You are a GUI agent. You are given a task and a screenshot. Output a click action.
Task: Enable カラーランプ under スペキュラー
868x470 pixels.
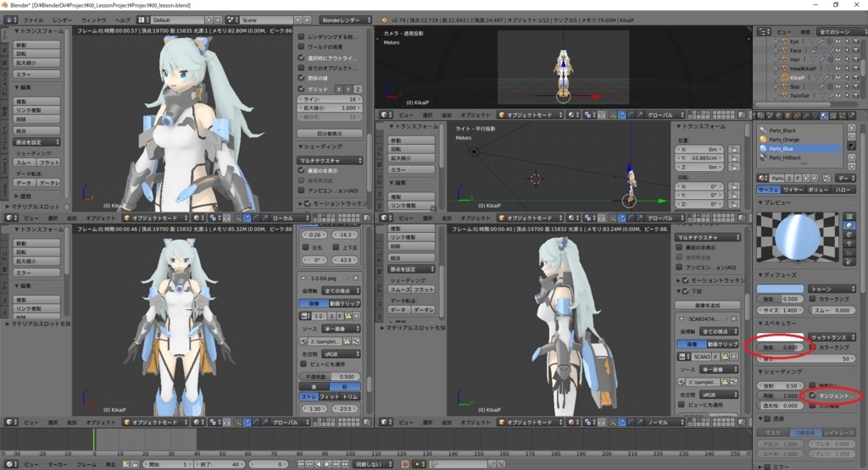(x=812, y=347)
